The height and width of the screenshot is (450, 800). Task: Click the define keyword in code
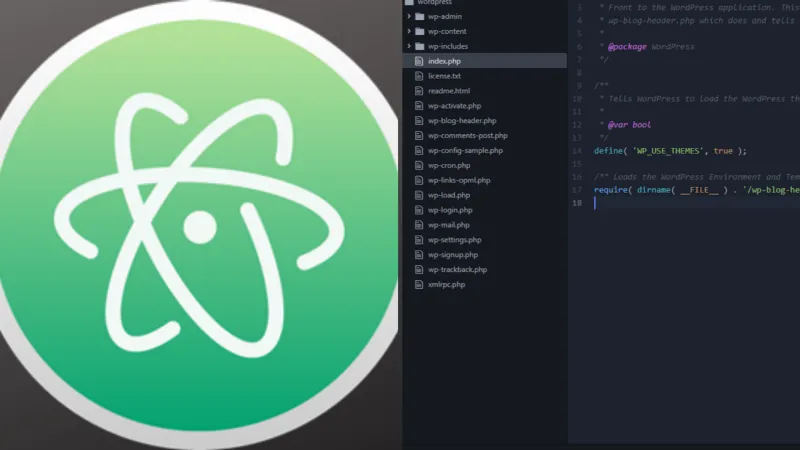[x=609, y=151]
